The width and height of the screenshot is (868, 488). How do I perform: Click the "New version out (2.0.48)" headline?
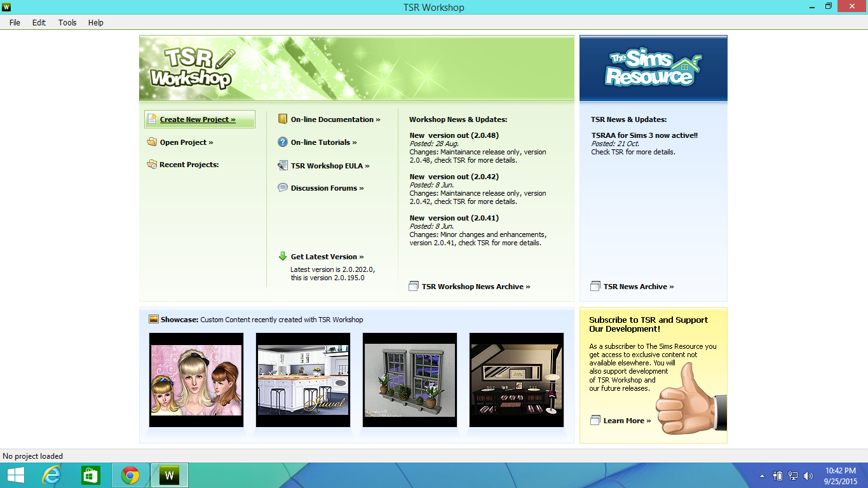454,135
